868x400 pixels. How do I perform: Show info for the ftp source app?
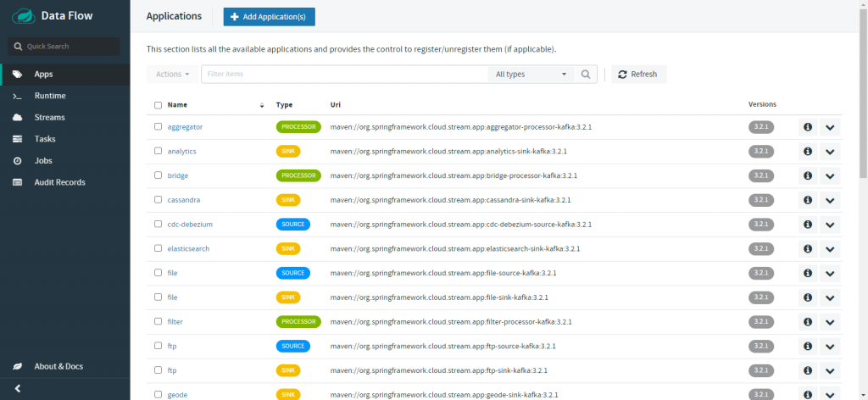[x=808, y=346]
